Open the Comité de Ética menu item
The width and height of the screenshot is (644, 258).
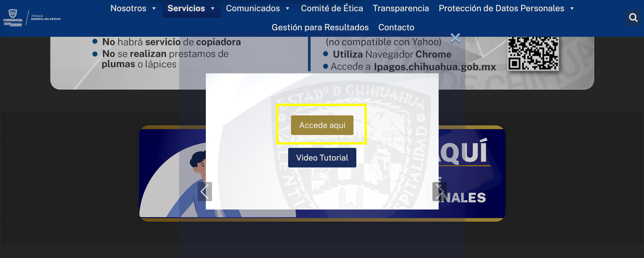[332, 8]
